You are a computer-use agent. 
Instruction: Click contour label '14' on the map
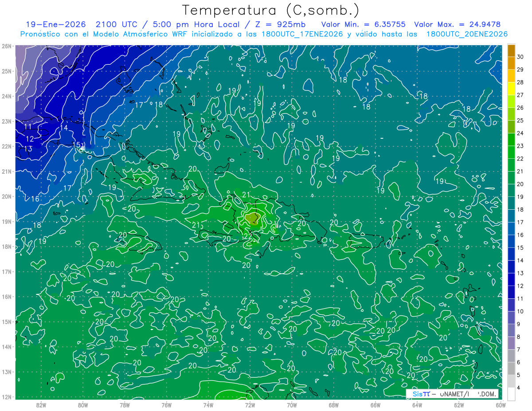[x=63, y=128]
